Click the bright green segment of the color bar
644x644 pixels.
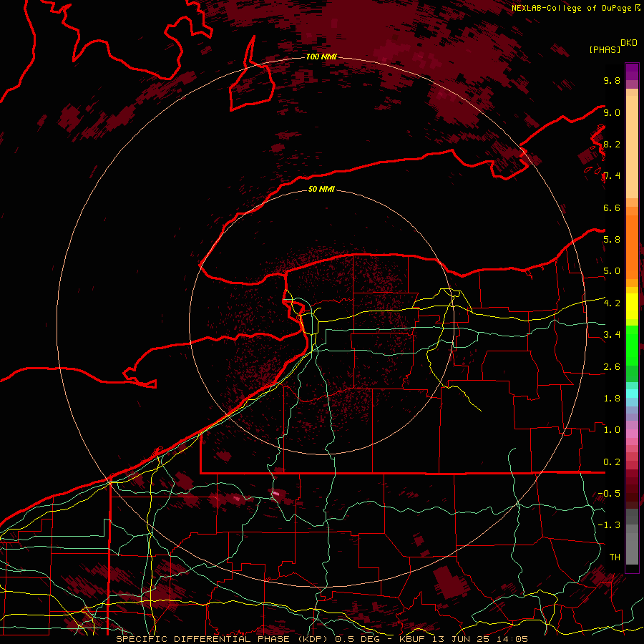point(632,345)
